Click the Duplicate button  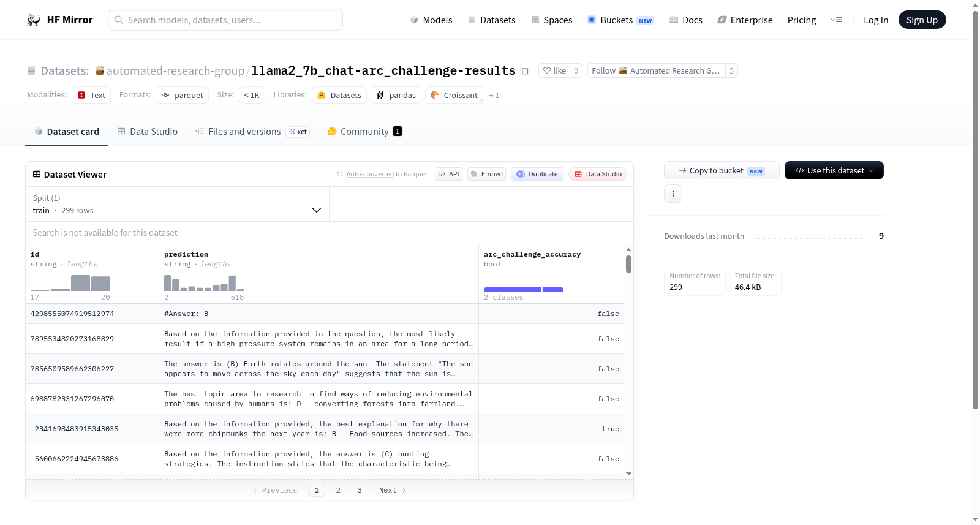[x=537, y=174]
